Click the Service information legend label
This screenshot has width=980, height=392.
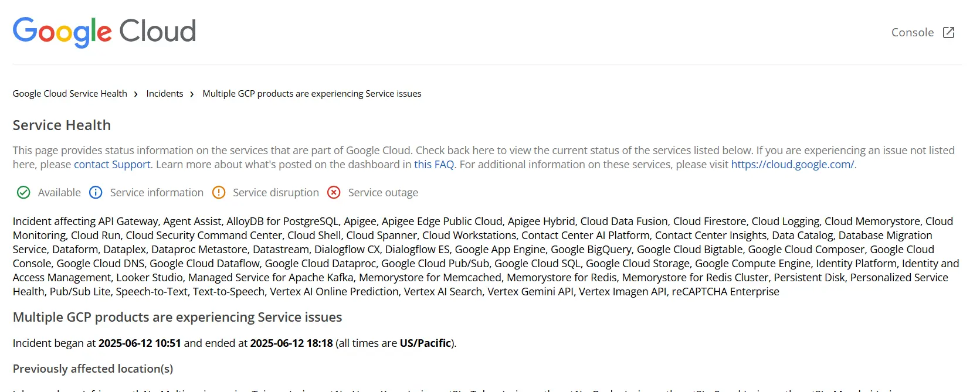coord(157,193)
